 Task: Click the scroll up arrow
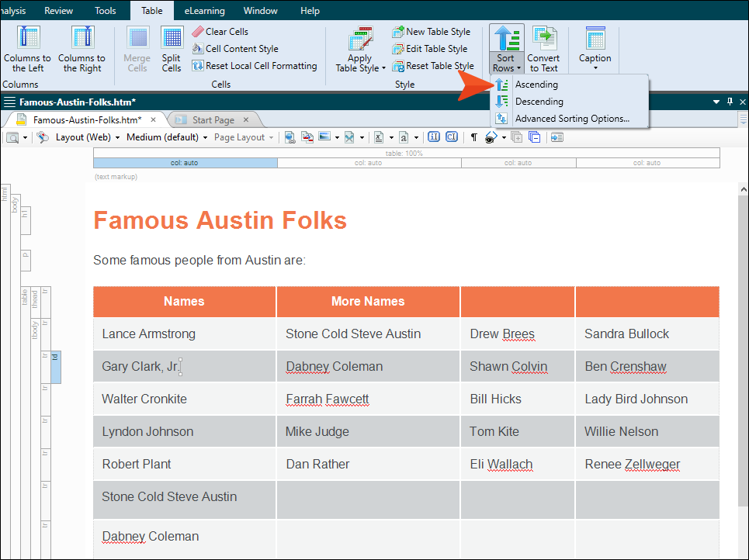pos(744,189)
